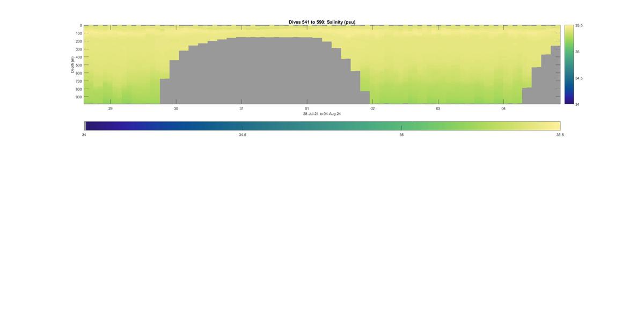Click the "28-Jul-24 to 04-Aug-24" x-axis label
This screenshot has height=334, width=644.
tap(322, 114)
